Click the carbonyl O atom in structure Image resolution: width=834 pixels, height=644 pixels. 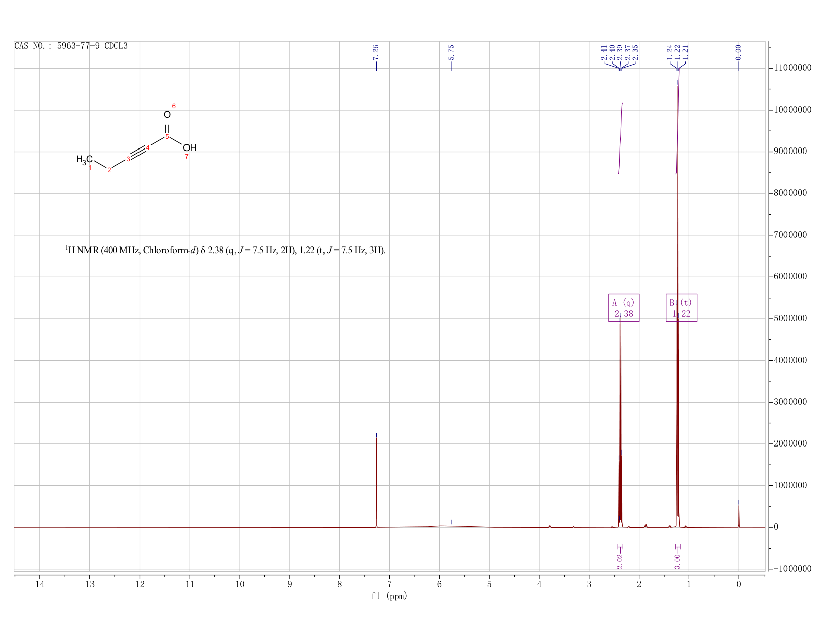point(167,115)
